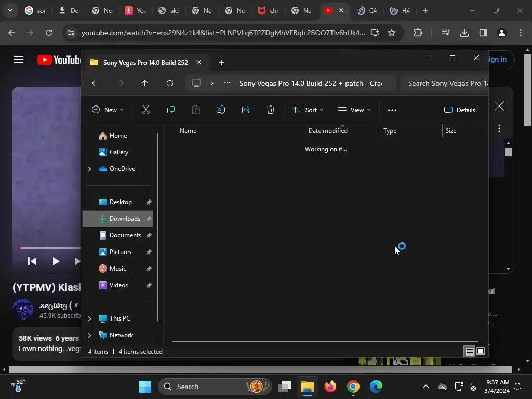
Task: Play the YouTube video
Action: click(x=56, y=261)
